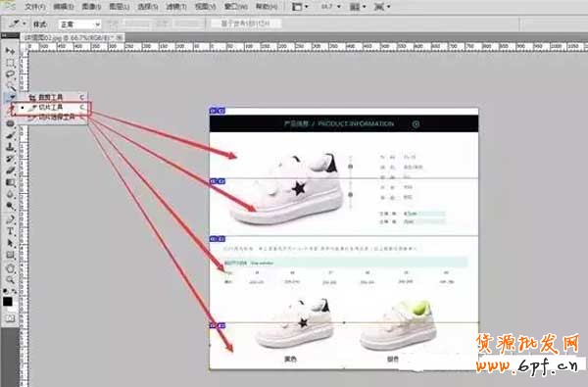This screenshot has height=387, width=588.
Task: Click the document tab for 66.7% file
Action: tap(72, 37)
